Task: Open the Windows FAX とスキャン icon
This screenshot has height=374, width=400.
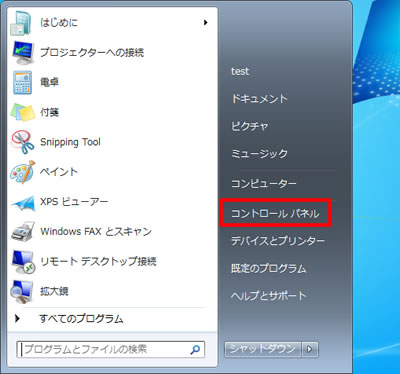Action: click(23, 231)
